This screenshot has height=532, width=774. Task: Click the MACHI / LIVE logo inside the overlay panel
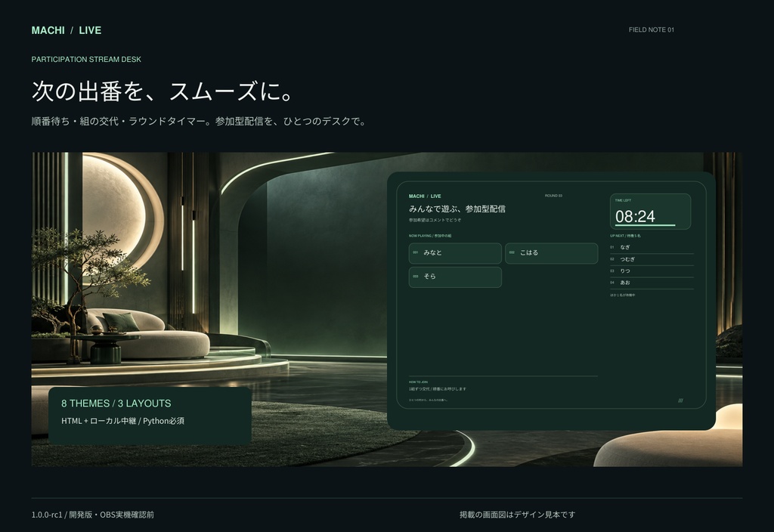pyautogui.click(x=425, y=196)
